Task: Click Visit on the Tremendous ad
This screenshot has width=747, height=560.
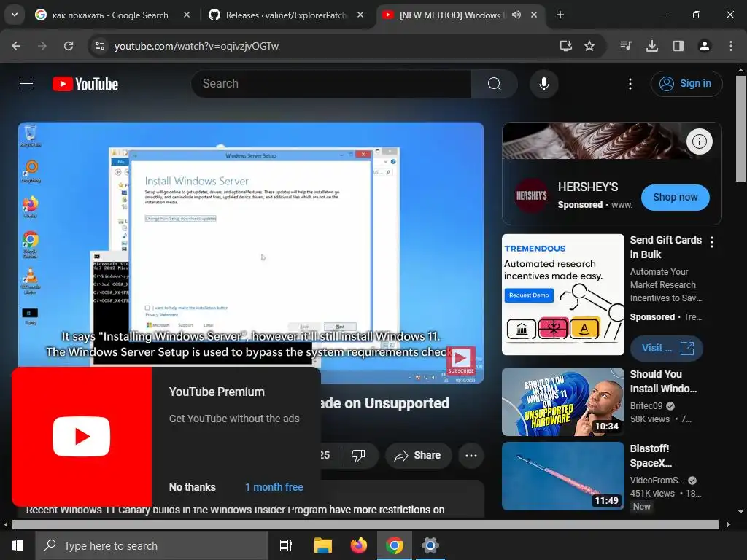Action: click(666, 348)
